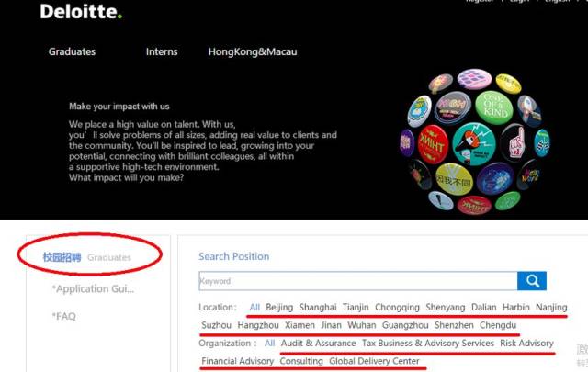Filter location by Chongqing
This screenshot has height=372, width=588.
tap(397, 307)
